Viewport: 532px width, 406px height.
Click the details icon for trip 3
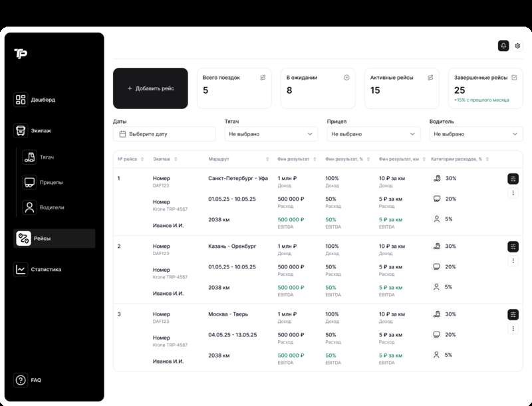(x=513, y=314)
